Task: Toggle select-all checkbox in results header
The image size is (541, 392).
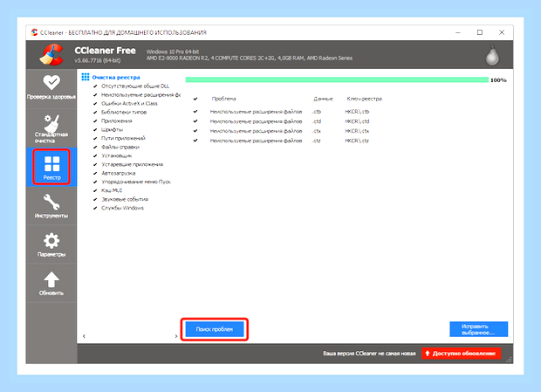Action: tap(195, 99)
